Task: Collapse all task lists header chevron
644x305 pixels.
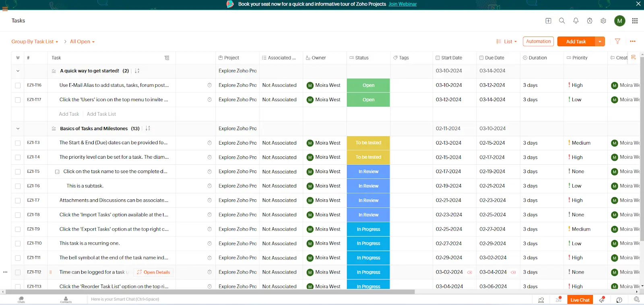Action: click(x=18, y=58)
